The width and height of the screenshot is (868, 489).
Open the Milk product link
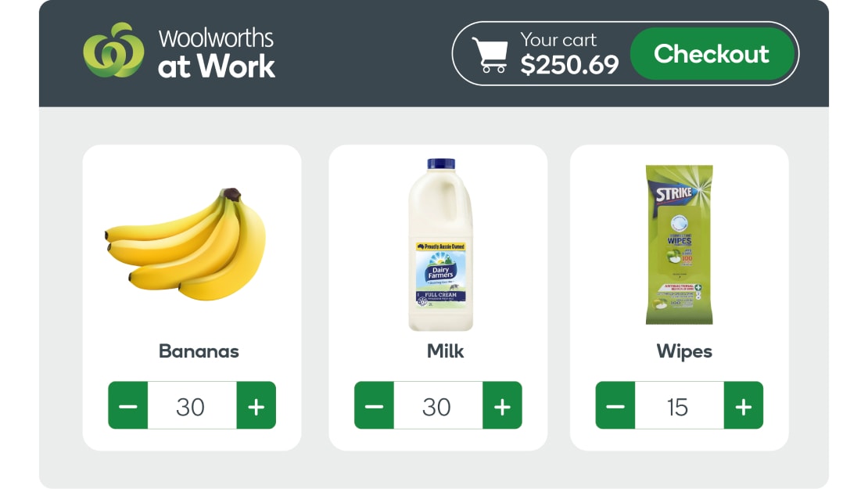444,351
